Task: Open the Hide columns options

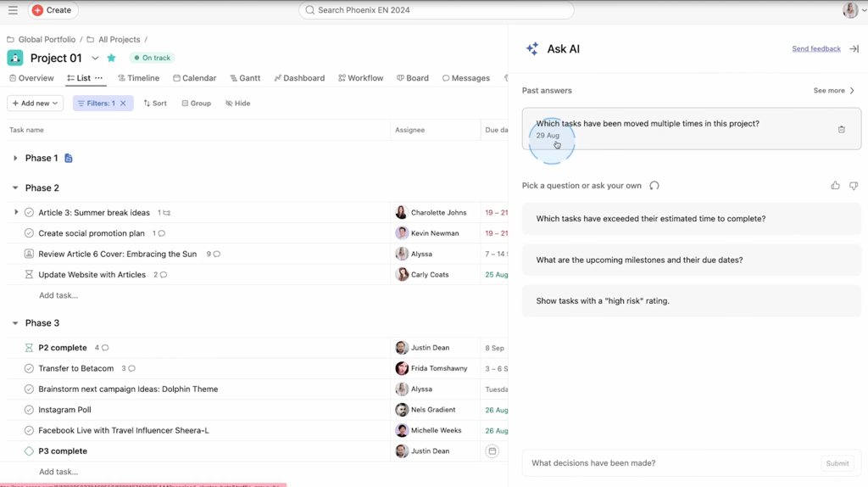Action: click(237, 103)
